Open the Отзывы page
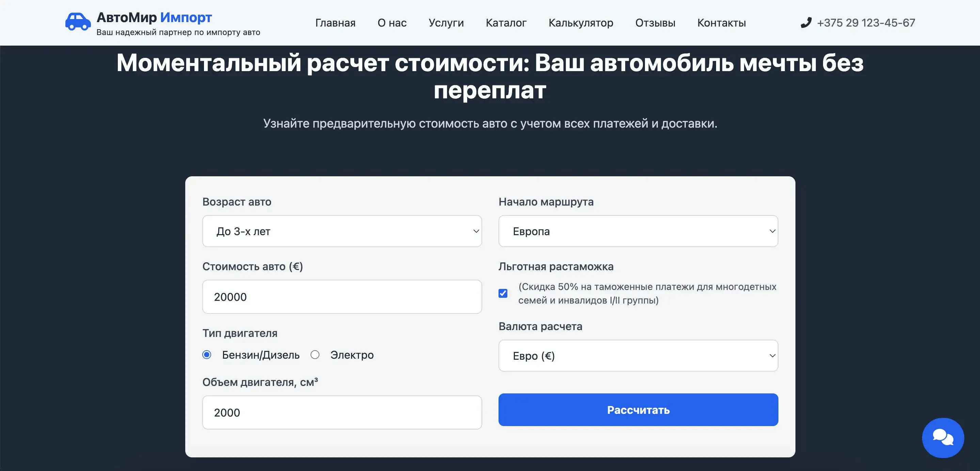 (655, 23)
